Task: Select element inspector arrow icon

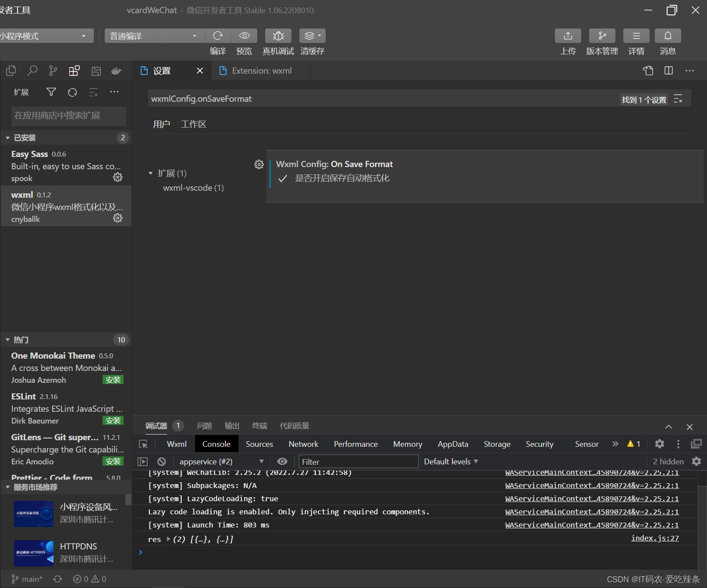Action: [143, 444]
